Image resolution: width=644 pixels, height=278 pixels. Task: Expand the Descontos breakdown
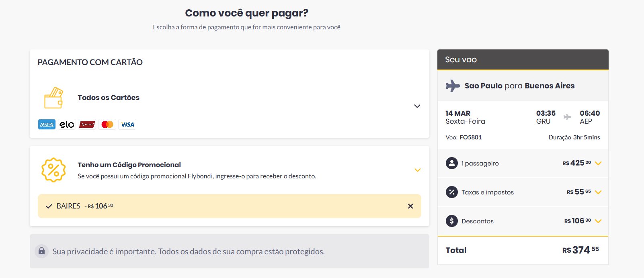598,221
